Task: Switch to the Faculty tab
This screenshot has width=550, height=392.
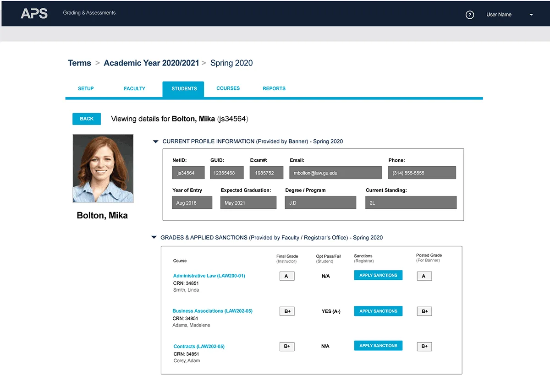Action: click(x=134, y=88)
